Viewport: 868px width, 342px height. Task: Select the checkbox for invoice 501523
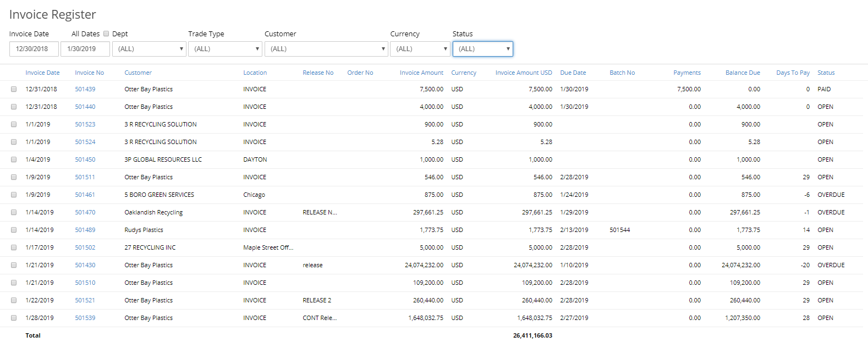coord(14,124)
